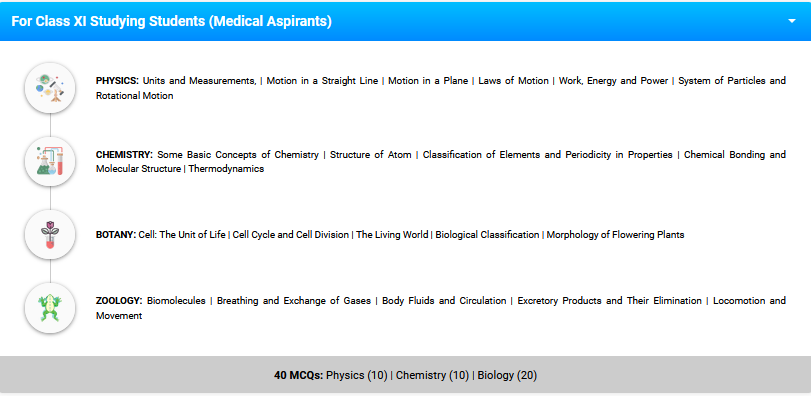Image resolution: width=811 pixels, height=396 pixels.
Task: Click Physics (10) in the MCQ bar
Action: tap(357, 375)
